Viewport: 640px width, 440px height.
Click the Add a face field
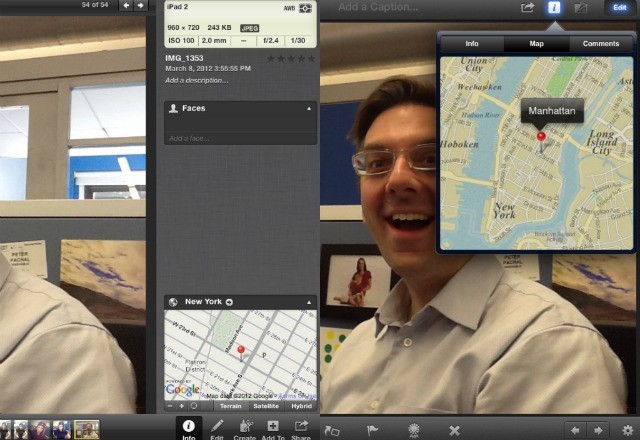point(240,138)
